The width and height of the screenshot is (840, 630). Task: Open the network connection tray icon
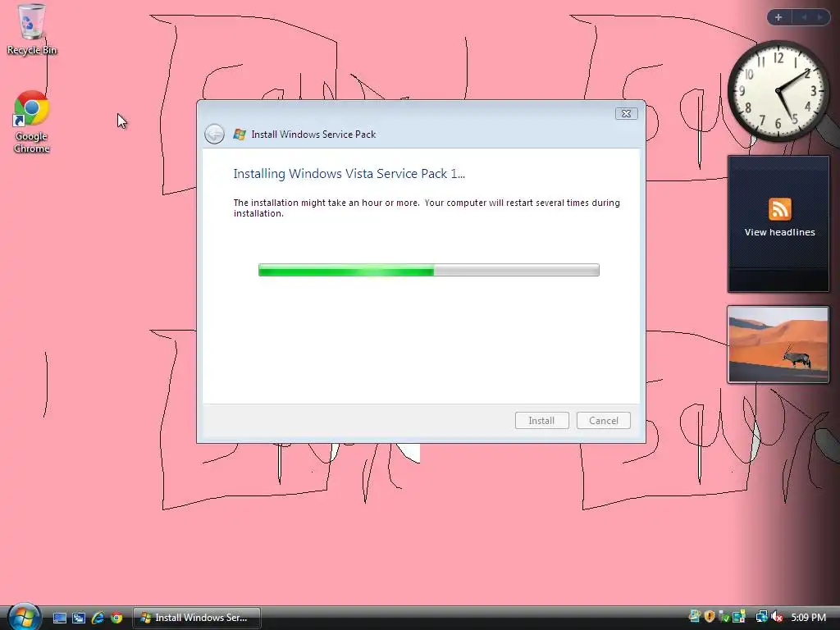coord(761,617)
